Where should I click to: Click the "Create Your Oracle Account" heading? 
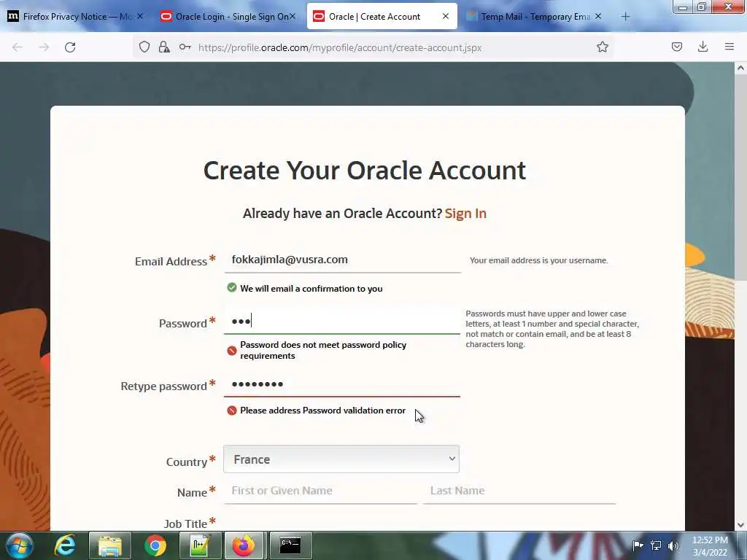point(365,171)
